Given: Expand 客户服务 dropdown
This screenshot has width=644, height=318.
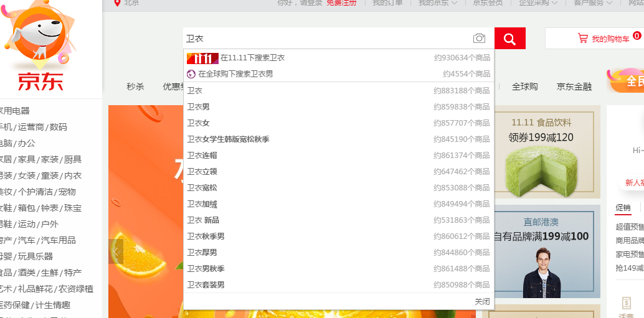Looking at the screenshot, I should pos(593,3).
